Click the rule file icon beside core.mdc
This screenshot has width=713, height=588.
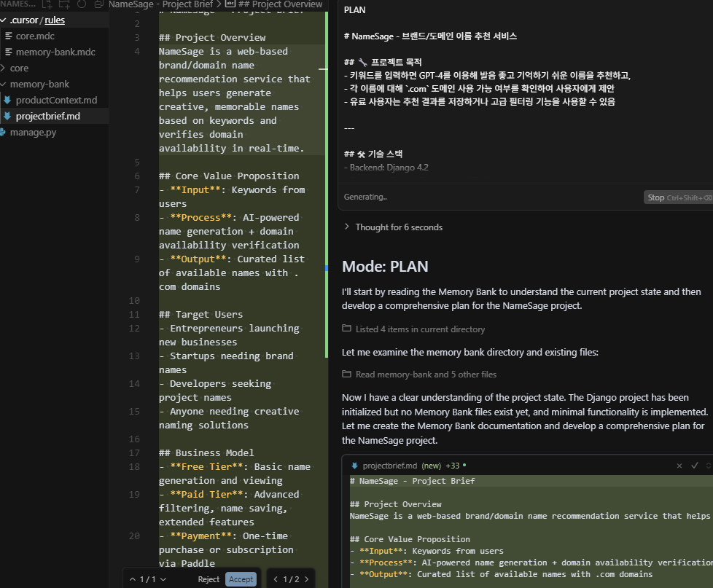click(x=8, y=36)
